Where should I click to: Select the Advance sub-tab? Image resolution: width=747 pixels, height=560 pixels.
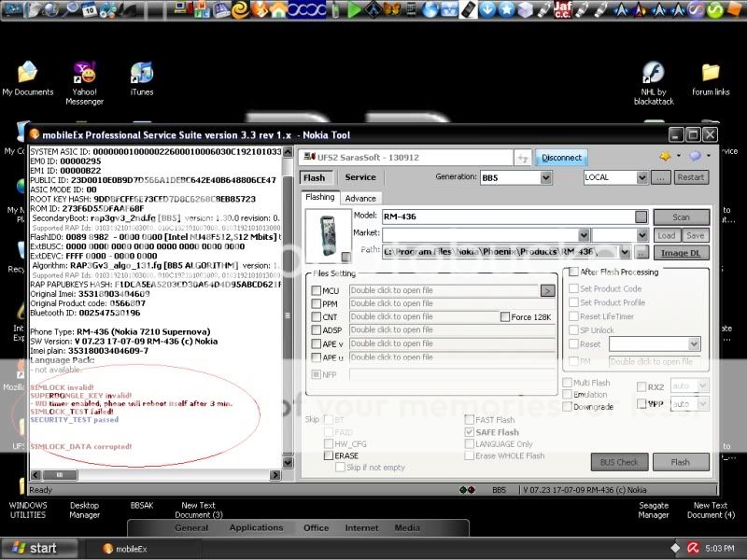pyautogui.click(x=360, y=199)
